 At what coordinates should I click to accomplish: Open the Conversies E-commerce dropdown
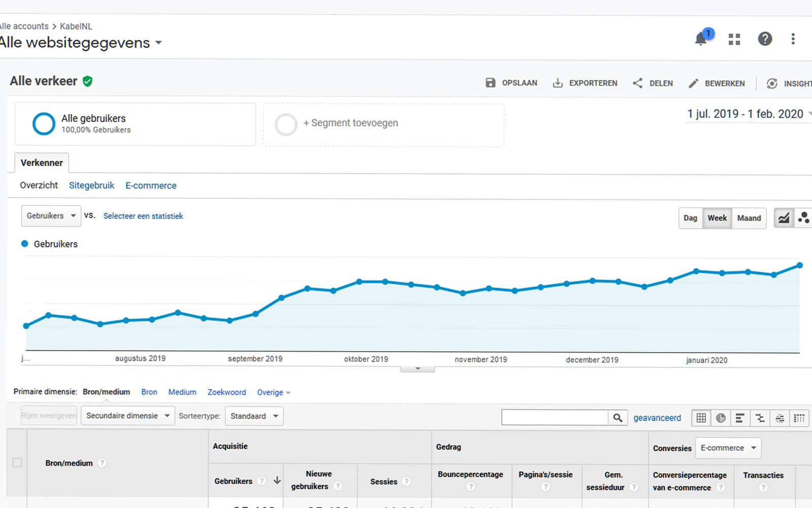tap(728, 448)
